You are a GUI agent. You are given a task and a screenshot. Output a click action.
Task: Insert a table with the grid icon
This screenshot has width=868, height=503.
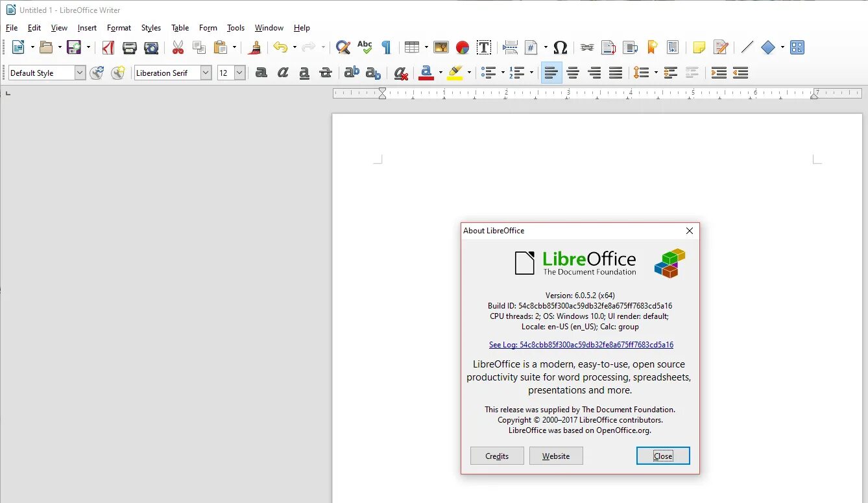412,47
